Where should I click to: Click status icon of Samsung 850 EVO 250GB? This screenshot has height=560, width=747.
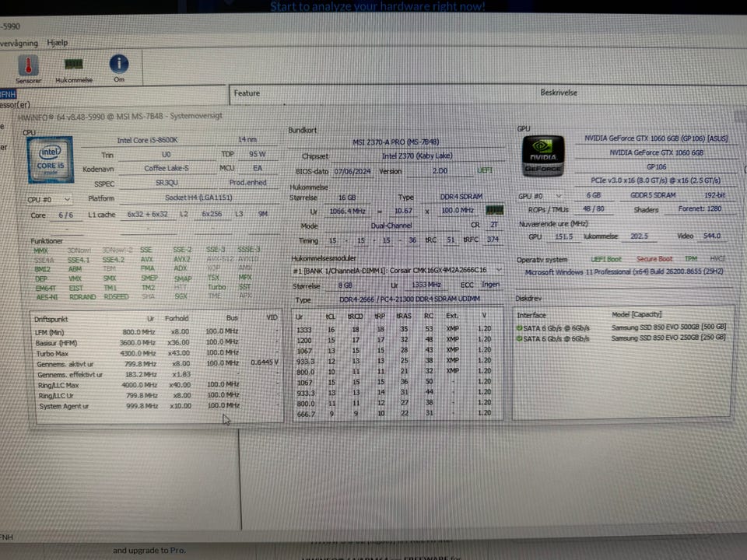point(519,338)
